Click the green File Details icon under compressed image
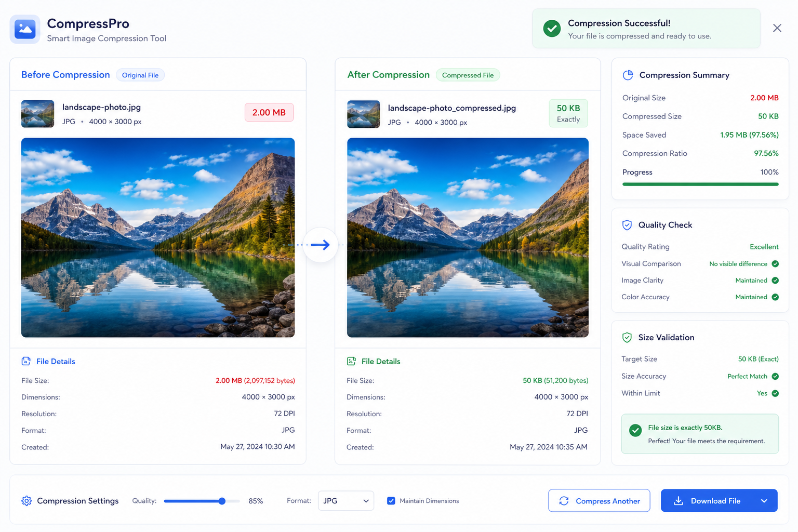The width and height of the screenshot is (798, 532). coord(352,361)
